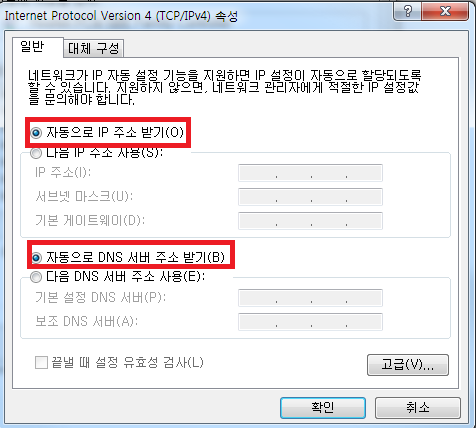Switch to the 대체 구성 tab
The image size is (476, 428).
pyautogui.click(x=94, y=49)
